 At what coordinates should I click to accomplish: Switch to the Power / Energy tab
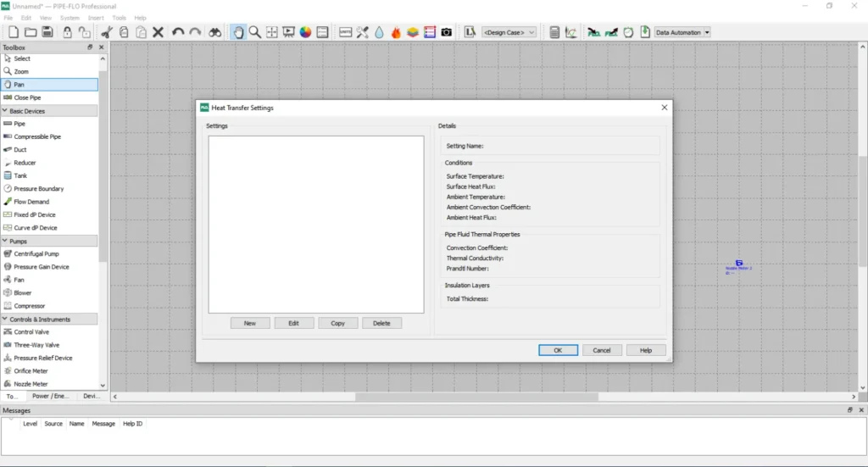52,396
